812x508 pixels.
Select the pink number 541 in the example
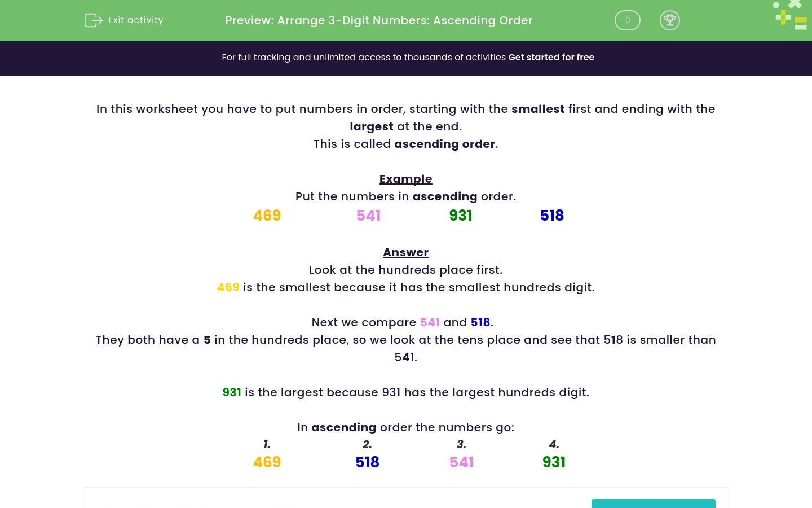point(368,216)
